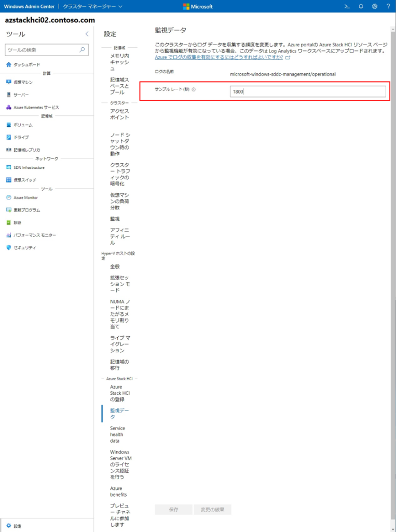Open the クラスター マネージャー dropdown
This screenshot has width=396, height=532.
pyautogui.click(x=92, y=6)
